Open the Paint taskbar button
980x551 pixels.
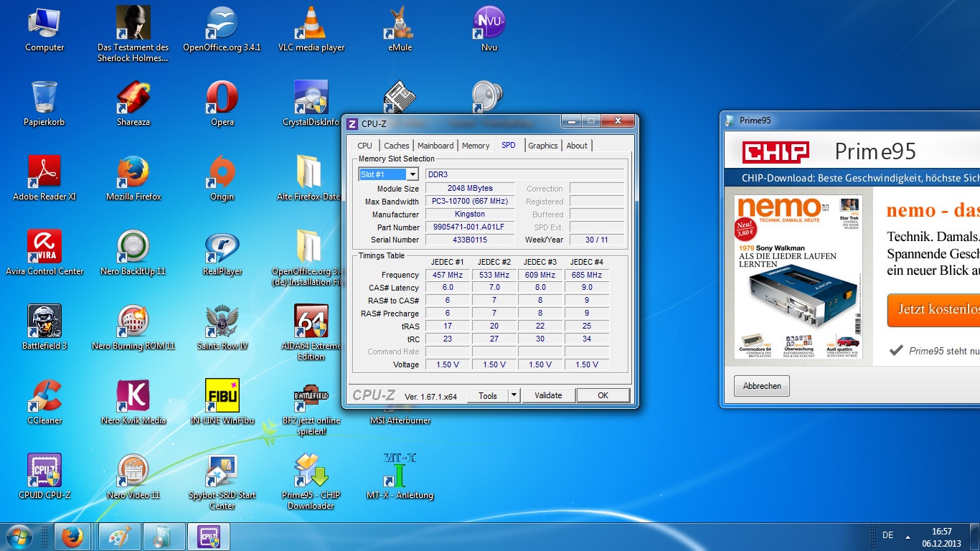pyautogui.click(x=119, y=537)
